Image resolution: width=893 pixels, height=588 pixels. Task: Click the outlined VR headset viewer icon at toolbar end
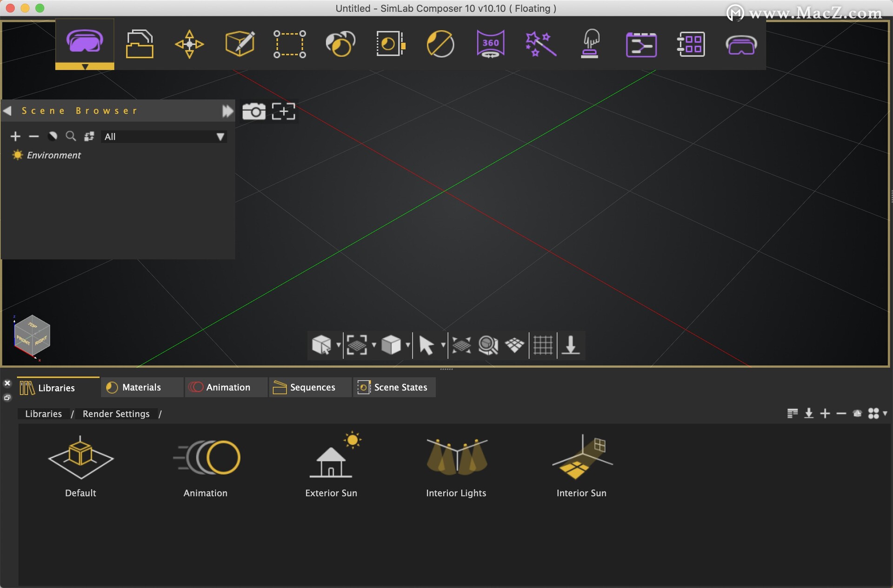741,45
